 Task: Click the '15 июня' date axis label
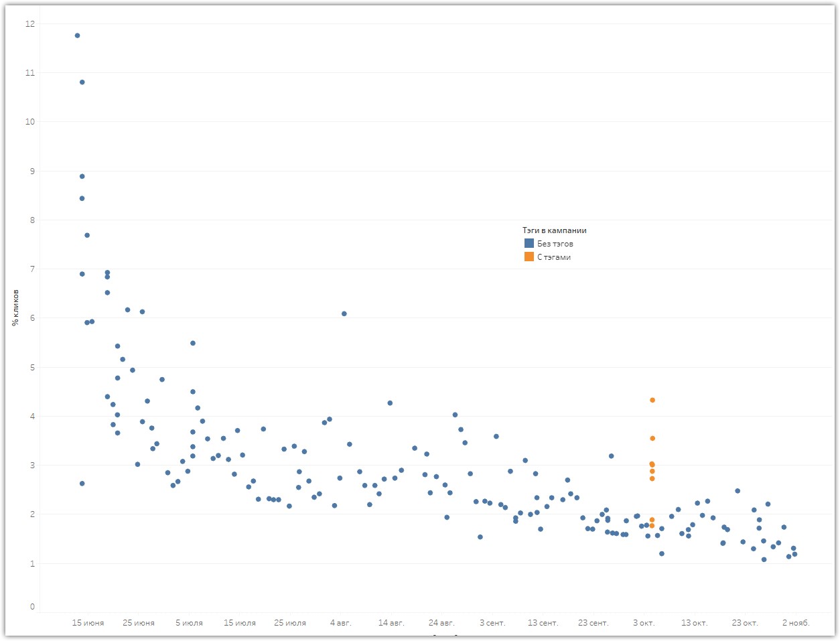pyautogui.click(x=88, y=623)
